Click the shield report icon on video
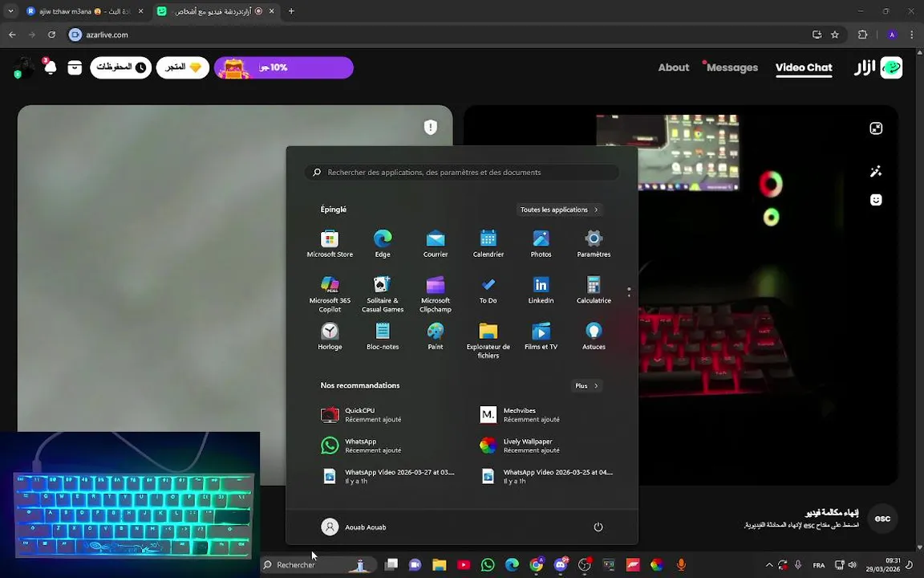924x578 pixels. pos(431,127)
